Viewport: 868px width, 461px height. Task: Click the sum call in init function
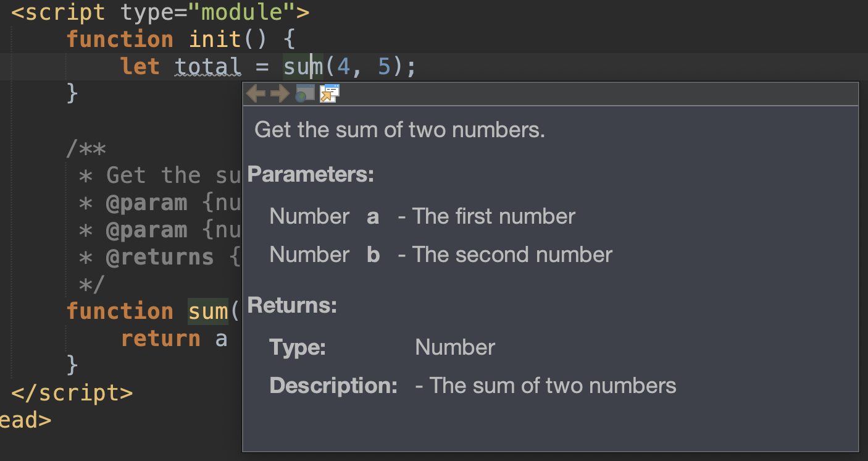tap(303, 66)
